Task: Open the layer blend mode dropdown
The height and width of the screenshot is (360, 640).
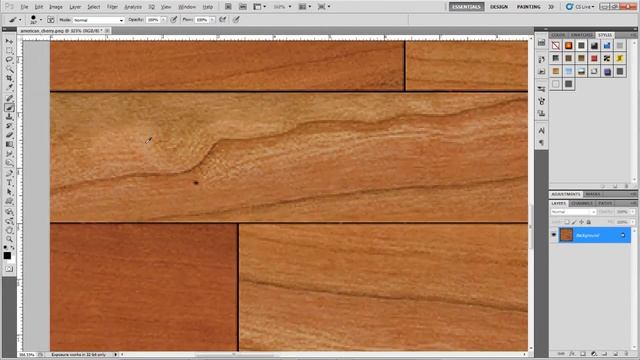Action: click(573, 212)
